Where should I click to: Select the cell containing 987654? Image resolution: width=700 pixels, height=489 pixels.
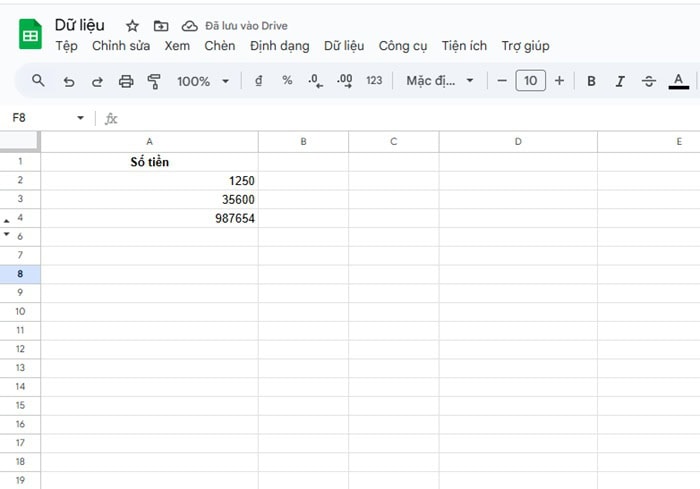click(x=150, y=218)
